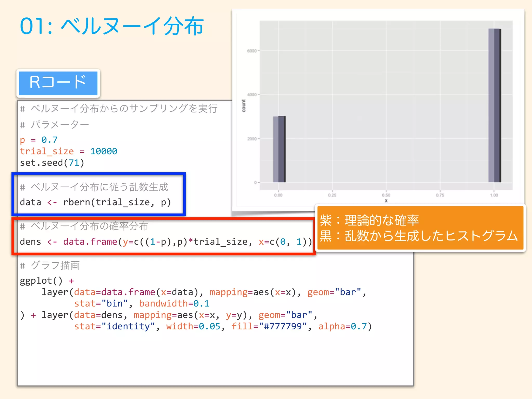
Task: Click the slide title 01: ベルヌーイ分布
Action: coord(112,26)
